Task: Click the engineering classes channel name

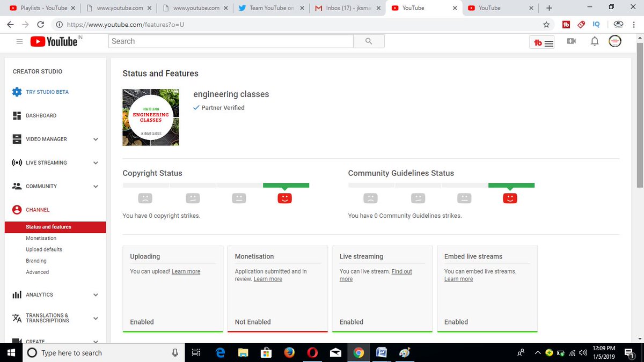Action: (x=231, y=94)
